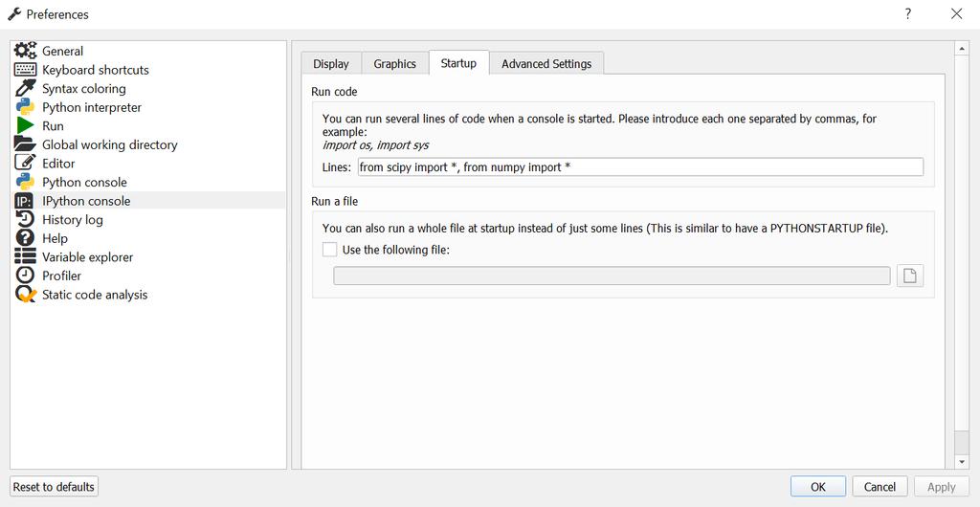The width and height of the screenshot is (980, 507).
Task: Click the Static code analysis icon
Action: click(x=26, y=294)
